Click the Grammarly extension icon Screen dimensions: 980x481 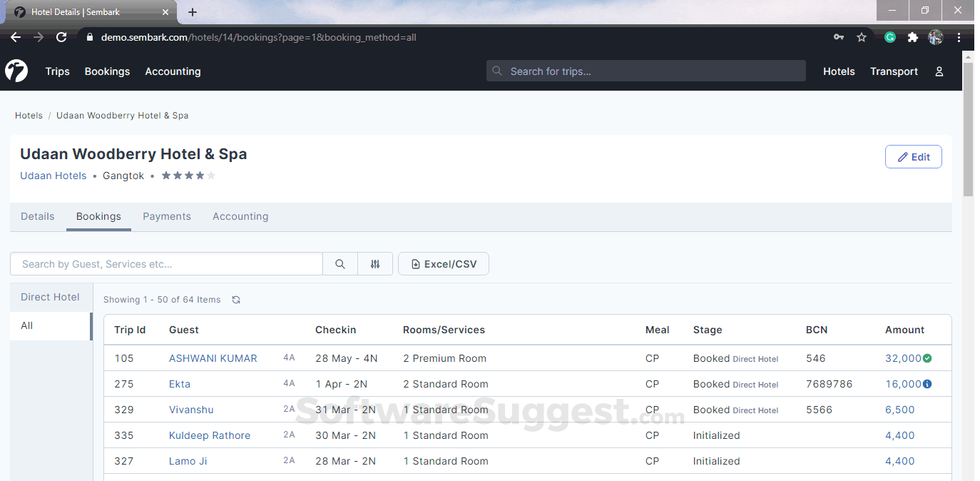(x=889, y=36)
